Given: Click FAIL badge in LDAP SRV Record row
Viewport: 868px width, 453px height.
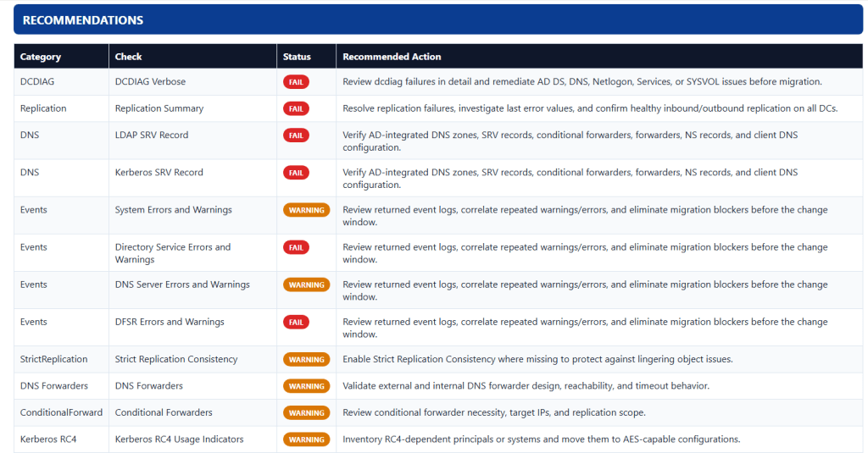Looking at the screenshot, I should [296, 135].
